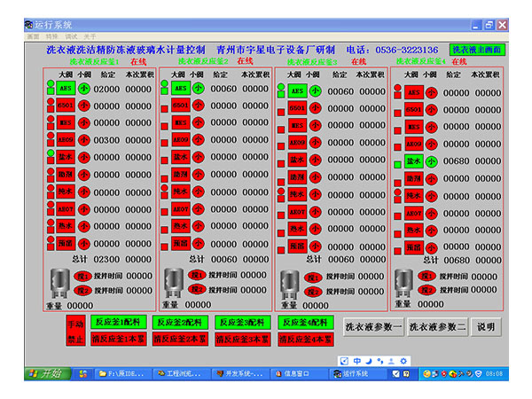Click the 洗衣液主画面 button
The height and width of the screenshot is (399, 532).
[x=477, y=50]
